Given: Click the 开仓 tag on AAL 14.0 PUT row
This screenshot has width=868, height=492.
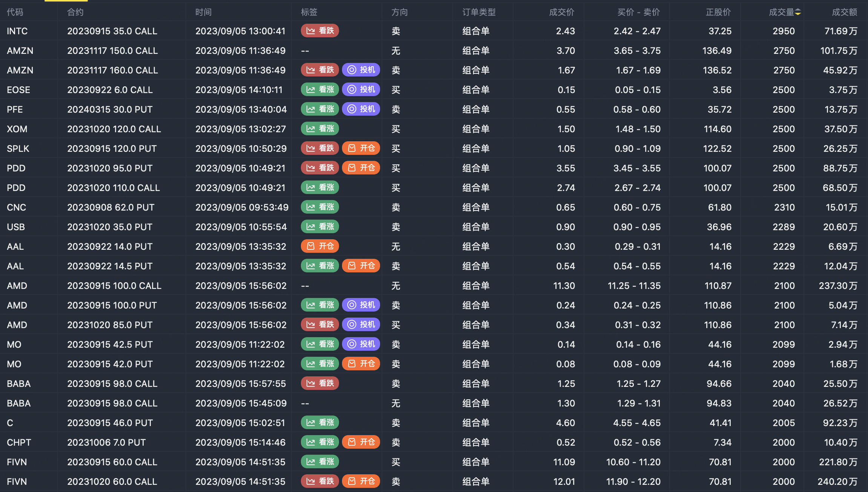Looking at the screenshot, I should click(320, 246).
